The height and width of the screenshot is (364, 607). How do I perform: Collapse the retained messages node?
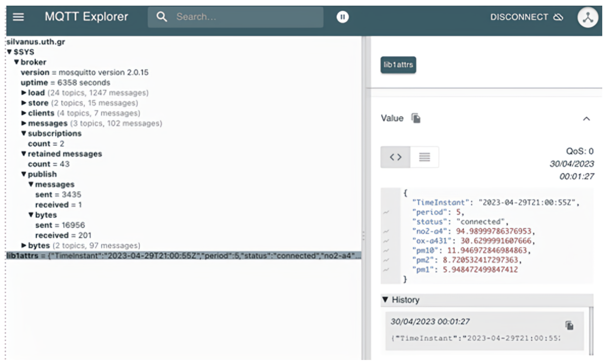click(24, 154)
